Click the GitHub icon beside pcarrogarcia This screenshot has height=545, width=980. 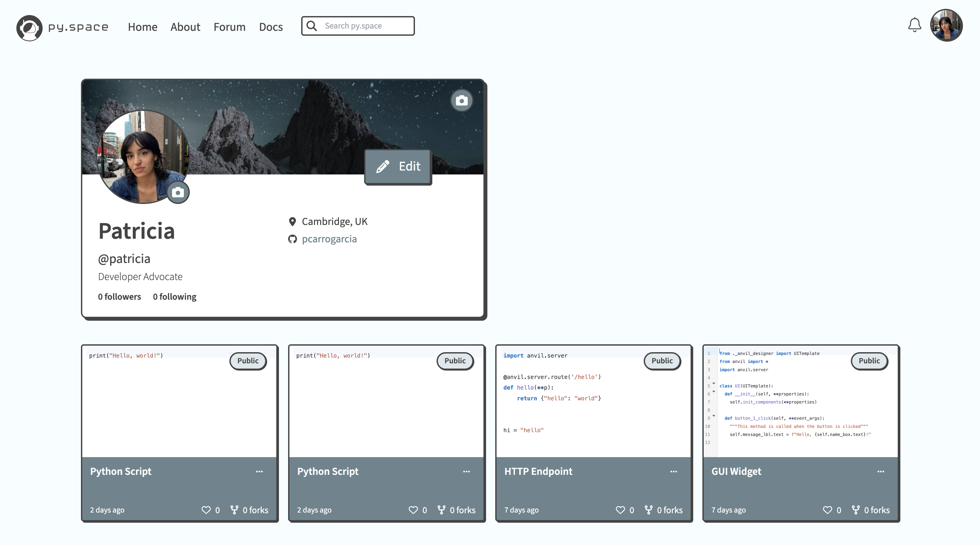coord(292,239)
